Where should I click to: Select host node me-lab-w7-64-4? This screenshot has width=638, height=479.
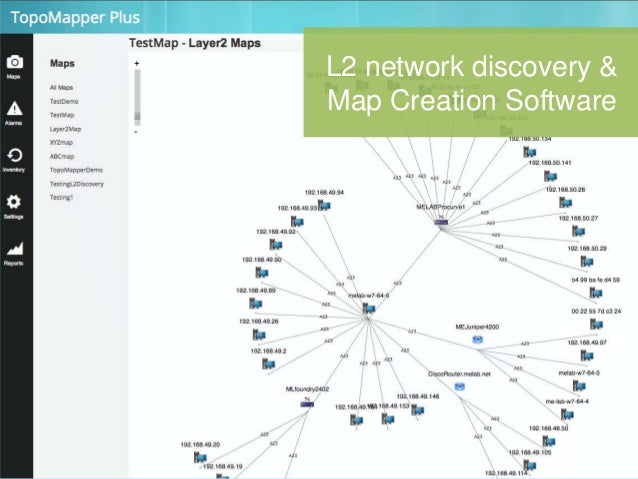[567, 415]
